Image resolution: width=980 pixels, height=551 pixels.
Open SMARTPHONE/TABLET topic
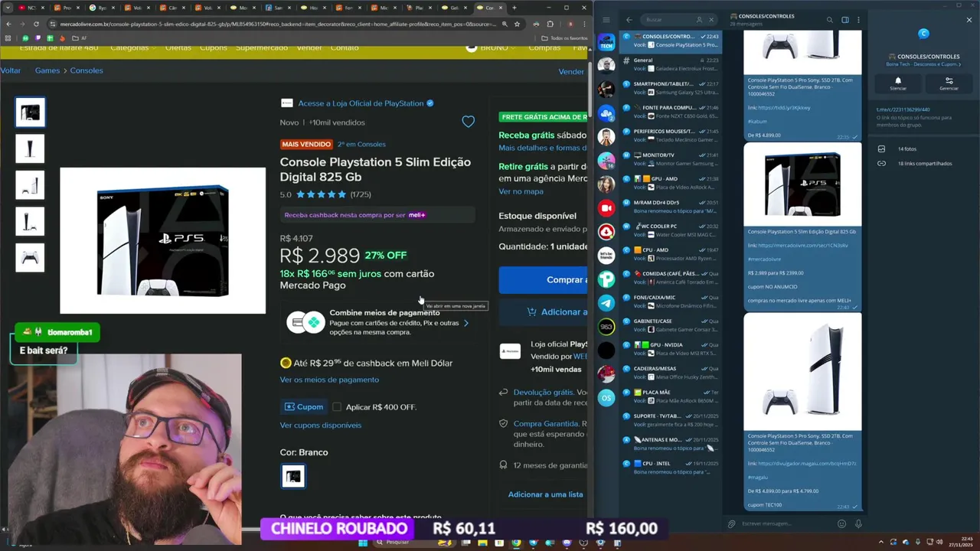[670, 88]
